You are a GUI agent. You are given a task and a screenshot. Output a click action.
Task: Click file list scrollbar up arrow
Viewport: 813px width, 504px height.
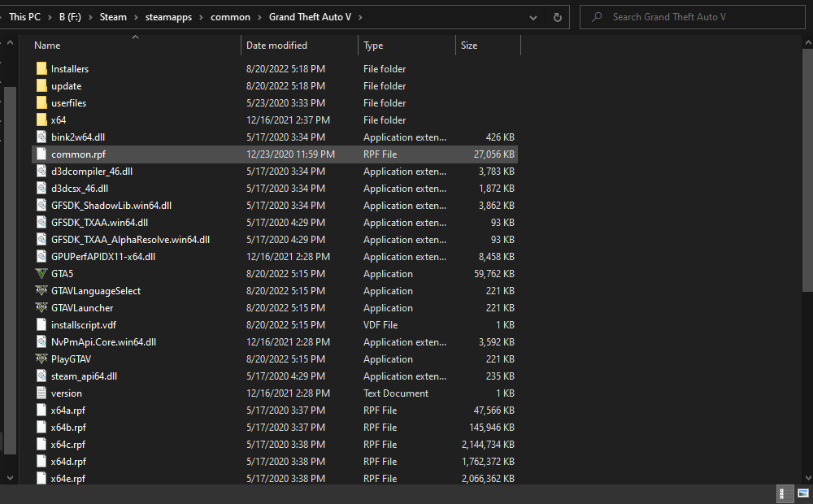coord(807,42)
